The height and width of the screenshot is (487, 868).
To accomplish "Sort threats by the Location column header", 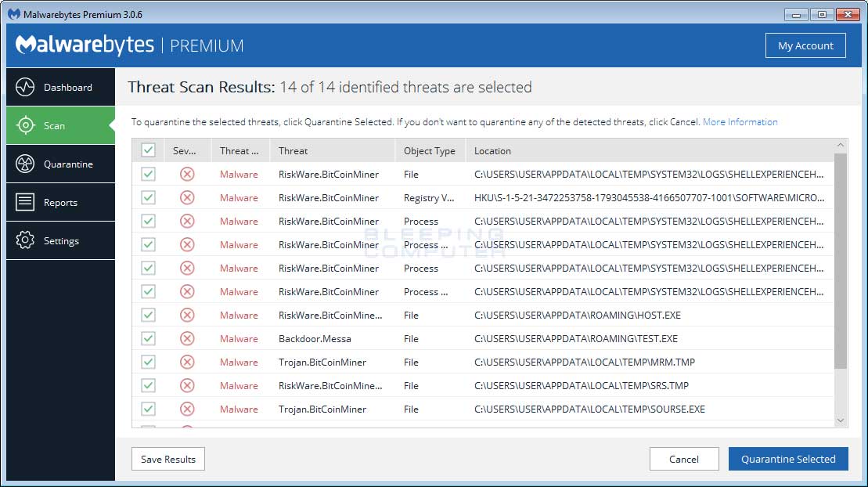I will (x=492, y=151).
